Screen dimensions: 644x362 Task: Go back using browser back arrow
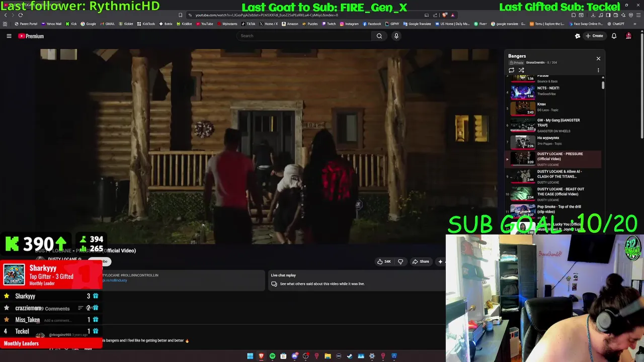coord(6,15)
